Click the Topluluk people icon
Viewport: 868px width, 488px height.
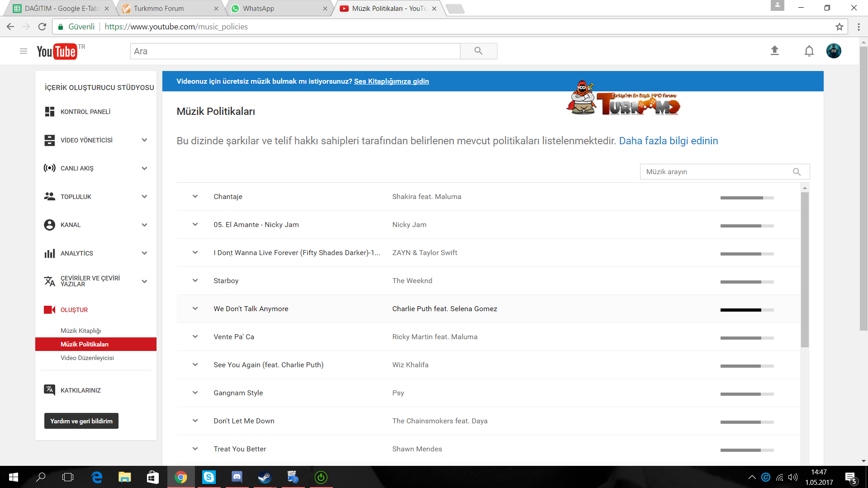tap(50, 196)
